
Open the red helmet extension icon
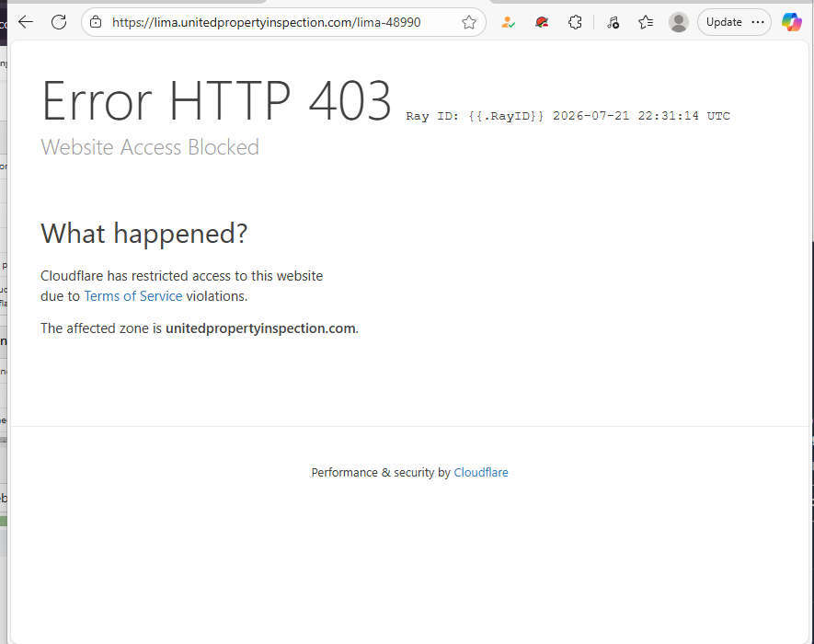click(x=542, y=22)
